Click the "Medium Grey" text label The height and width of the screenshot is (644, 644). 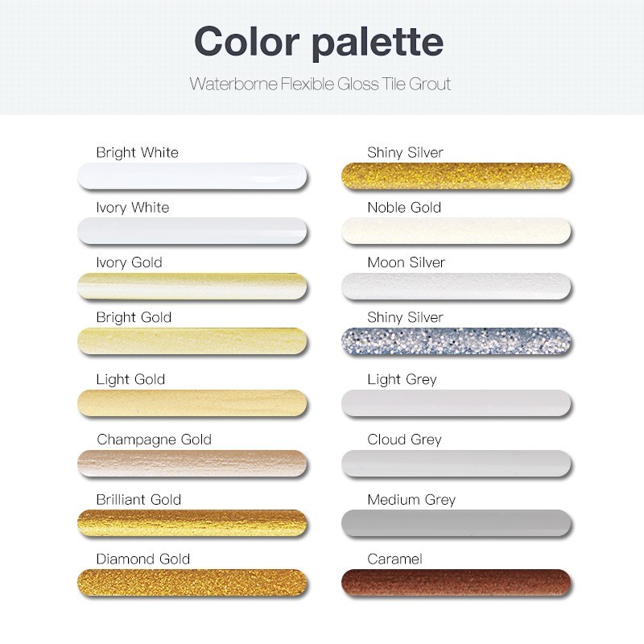point(411,500)
